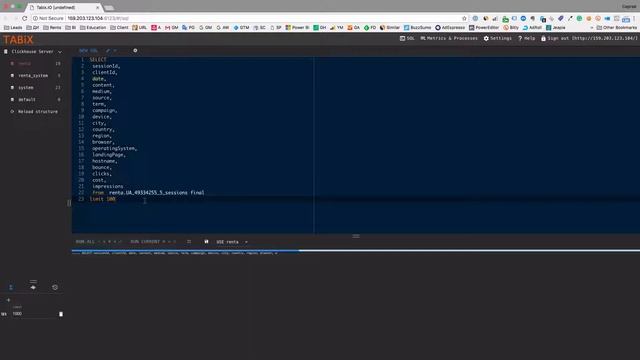This screenshot has height=360, width=640.
Task: Open the Chrome menu with three dots
Action: coord(635,18)
